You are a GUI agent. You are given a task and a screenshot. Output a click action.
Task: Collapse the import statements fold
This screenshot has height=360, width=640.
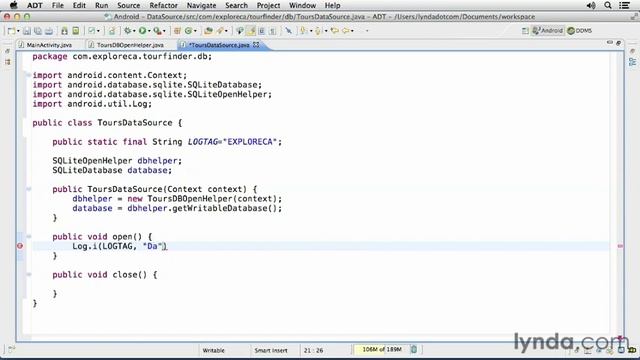(x=28, y=75)
